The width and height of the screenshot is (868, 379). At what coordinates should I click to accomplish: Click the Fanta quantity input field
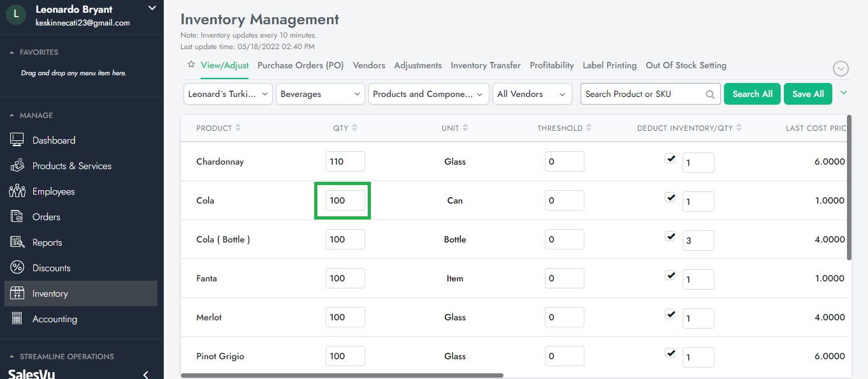pyautogui.click(x=345, y=278)
